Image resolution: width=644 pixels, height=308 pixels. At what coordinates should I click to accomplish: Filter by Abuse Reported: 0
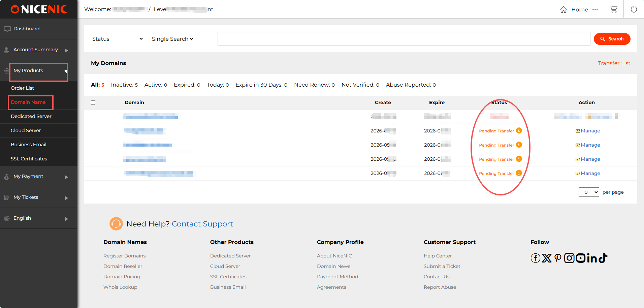411,85
